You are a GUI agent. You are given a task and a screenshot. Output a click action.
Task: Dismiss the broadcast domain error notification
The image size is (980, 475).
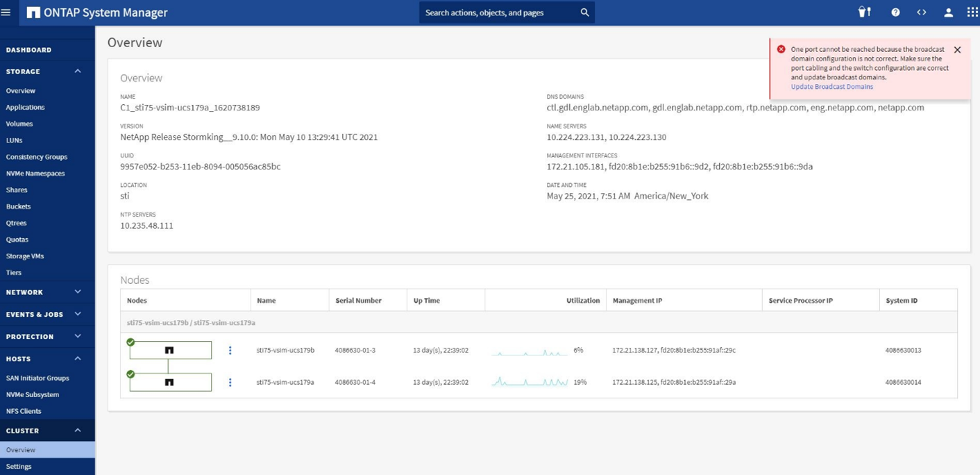(x=957, y=50)
